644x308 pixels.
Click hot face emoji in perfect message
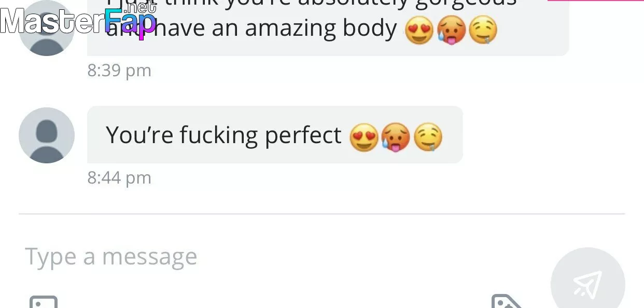(396, 137)
